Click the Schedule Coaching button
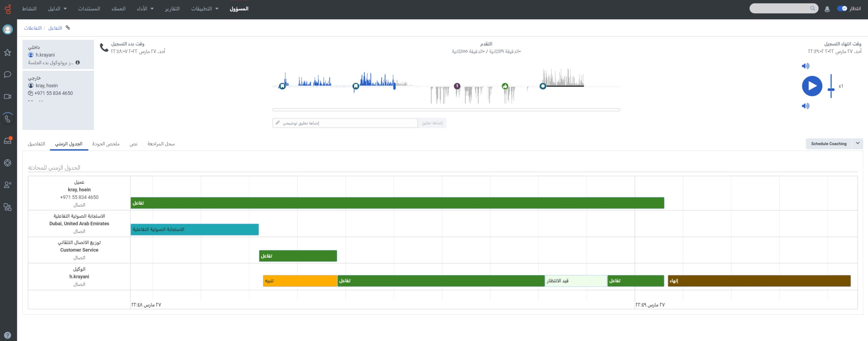 point(829,144)
